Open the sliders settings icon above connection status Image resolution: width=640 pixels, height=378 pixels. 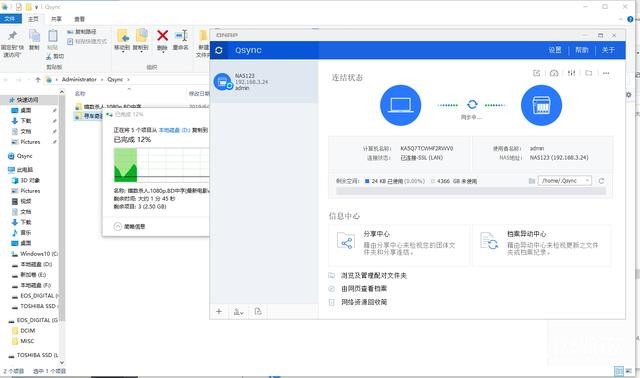click(x=571, y=73)
